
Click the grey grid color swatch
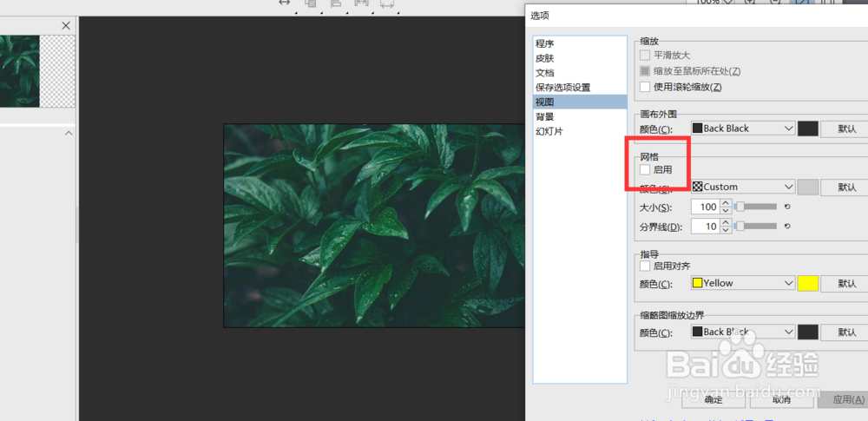pyautogui.click(x=807, y=187)
